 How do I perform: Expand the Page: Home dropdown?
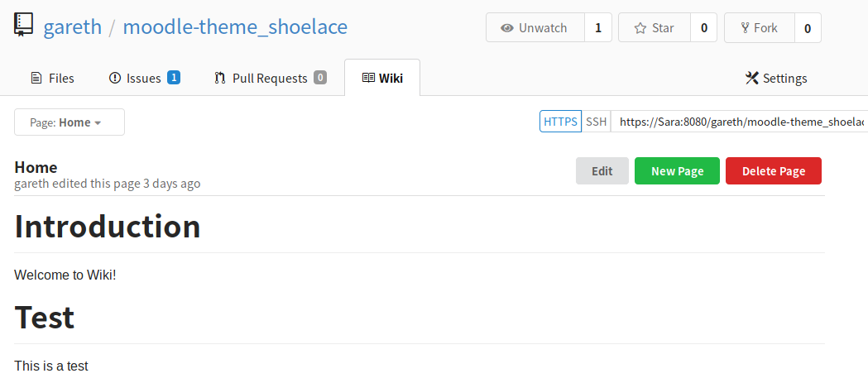[x=70, y=122]
